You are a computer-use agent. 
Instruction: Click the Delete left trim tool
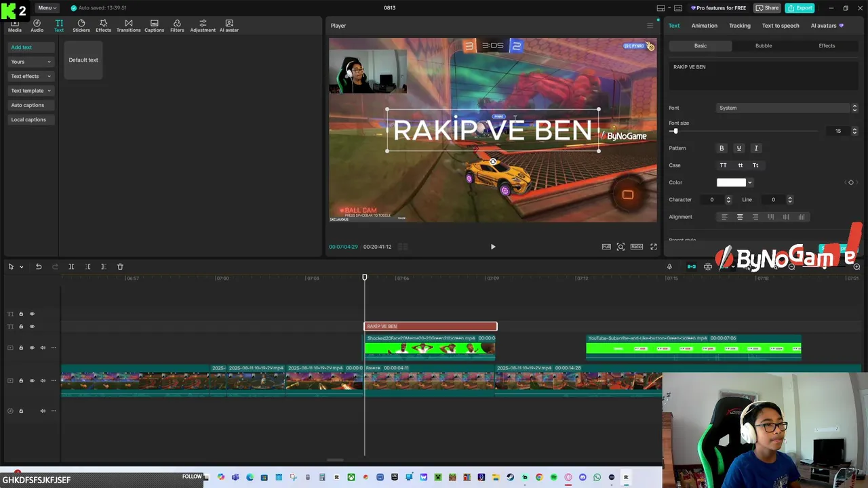tap(87, 266)
